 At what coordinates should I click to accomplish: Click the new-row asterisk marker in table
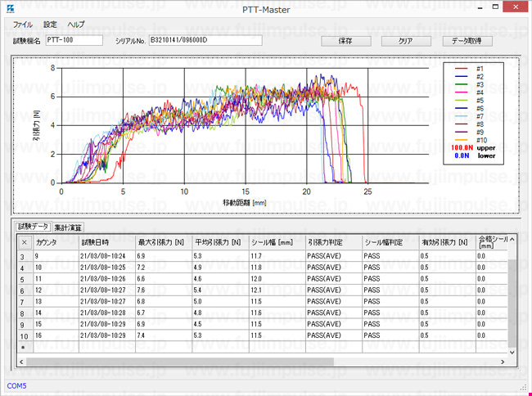(x=24, y=348)
